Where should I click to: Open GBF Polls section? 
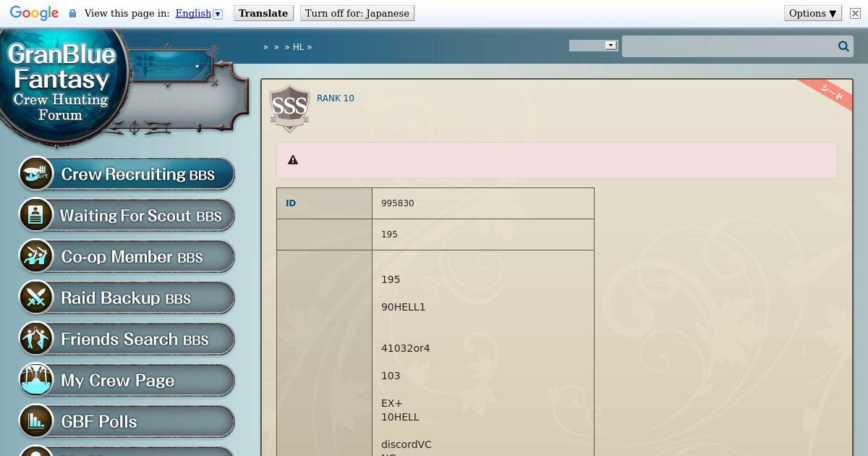tap(127, 421)
